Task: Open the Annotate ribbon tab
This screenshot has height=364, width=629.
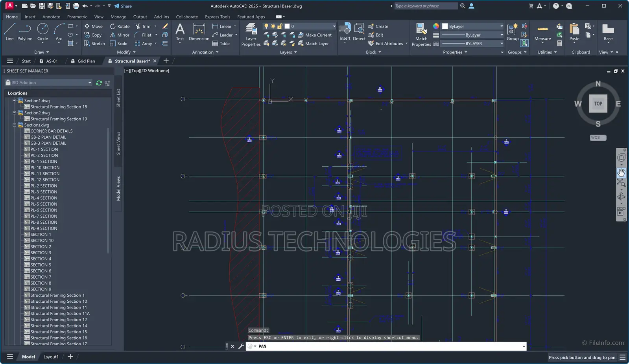Action: pyautogui.click(x=51, y=17)
